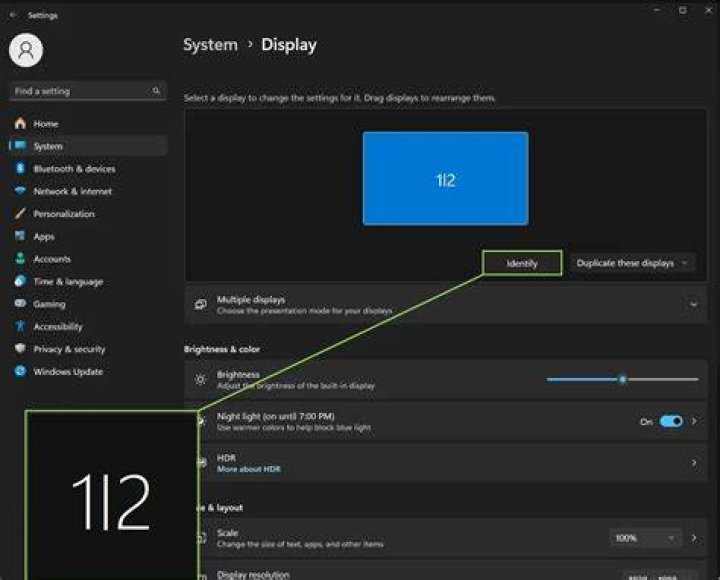Click the Windows Update icon
This screenshot has height=580, width=720.
[20, 371]
